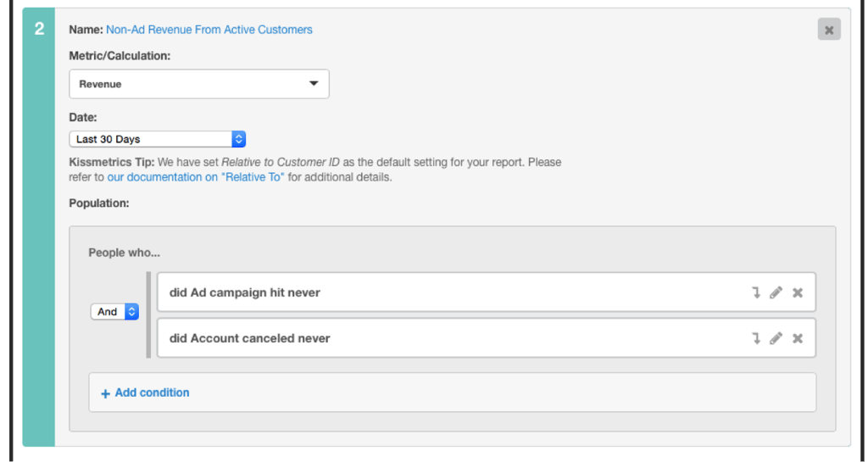Change the And operator dropdown

tap(114, 311)
